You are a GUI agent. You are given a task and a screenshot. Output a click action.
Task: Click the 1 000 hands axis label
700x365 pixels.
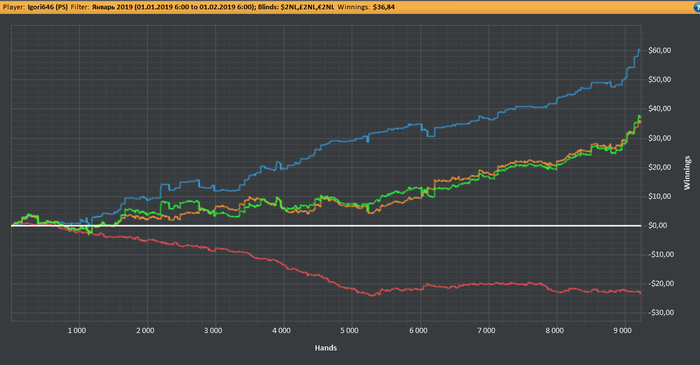click(77, 331)
